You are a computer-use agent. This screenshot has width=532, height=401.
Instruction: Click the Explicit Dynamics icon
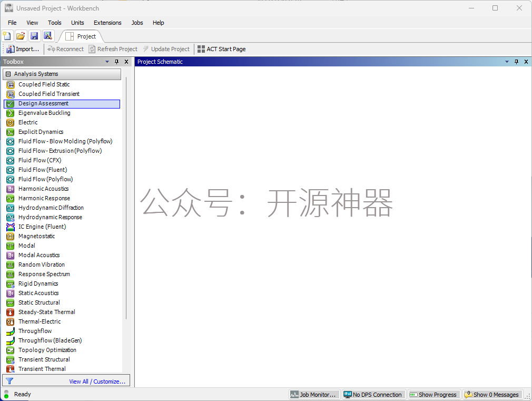click(x=11, y=132)
